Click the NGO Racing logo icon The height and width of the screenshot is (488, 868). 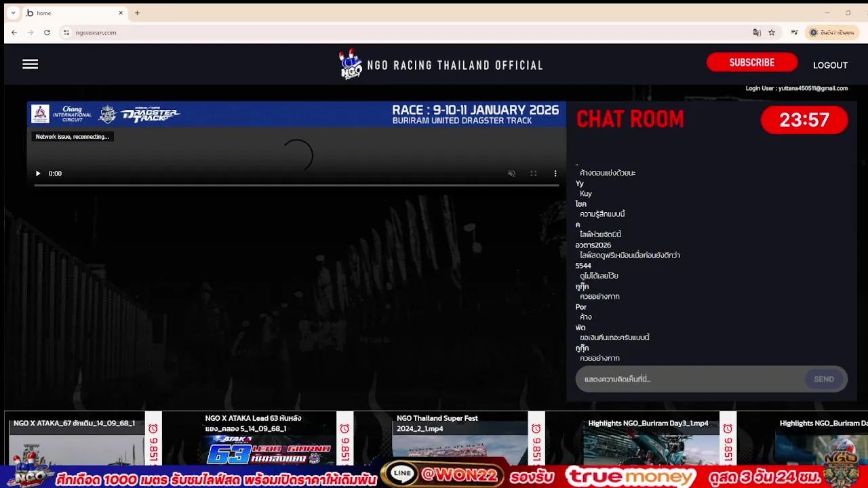[x=351, y=64]
